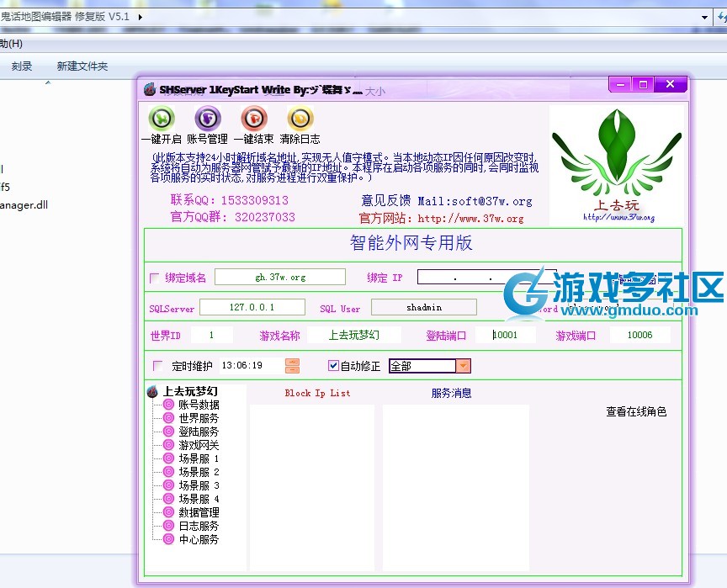Select 场景服 4 in the service tree
Viewport: 727px width, 588px height.
[199, 499]
